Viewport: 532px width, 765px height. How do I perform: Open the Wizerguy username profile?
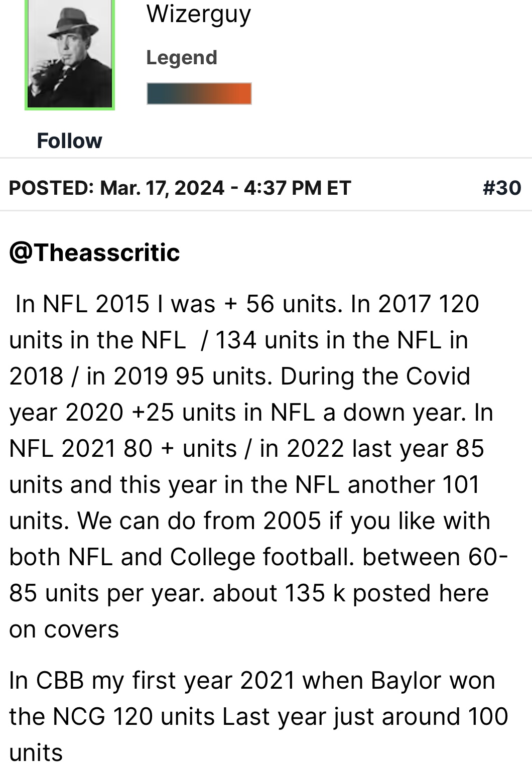[x=198, y=14]
